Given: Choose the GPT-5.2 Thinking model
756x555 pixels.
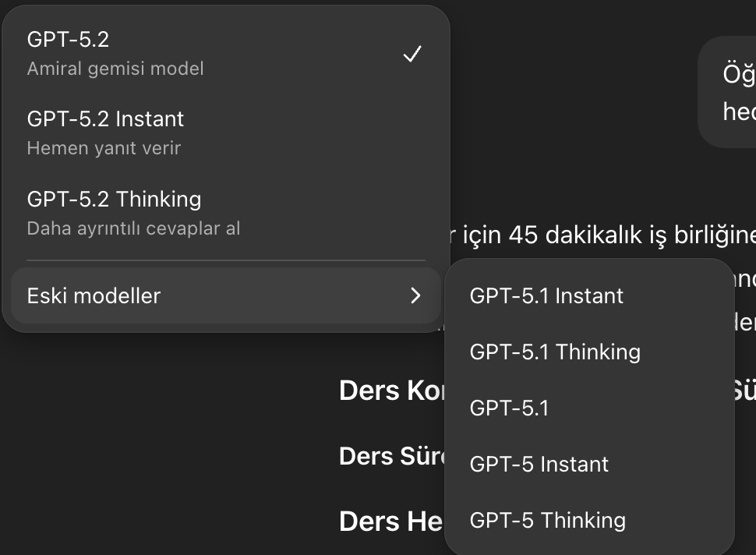Looking at the screenshot, I should pos(226,213).
